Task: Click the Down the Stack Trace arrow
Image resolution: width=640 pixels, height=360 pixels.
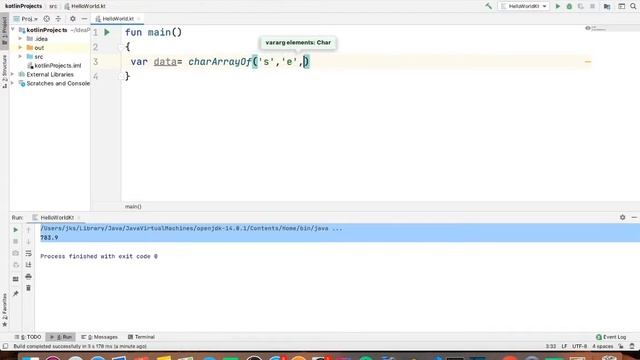Action: [x=29, y=241]
